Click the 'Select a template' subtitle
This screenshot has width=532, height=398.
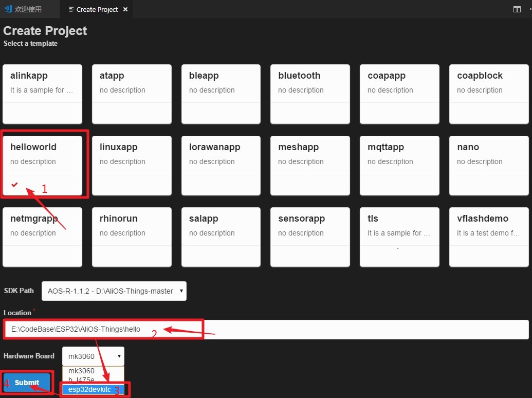coord(30,43)
